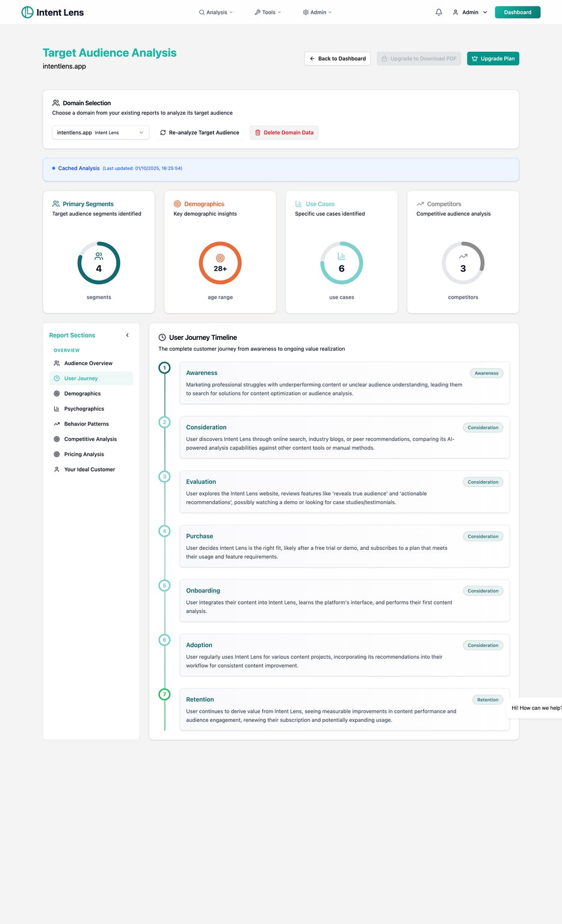
Task: Click the notification bell icon
Action: click(x=439, y=12)
